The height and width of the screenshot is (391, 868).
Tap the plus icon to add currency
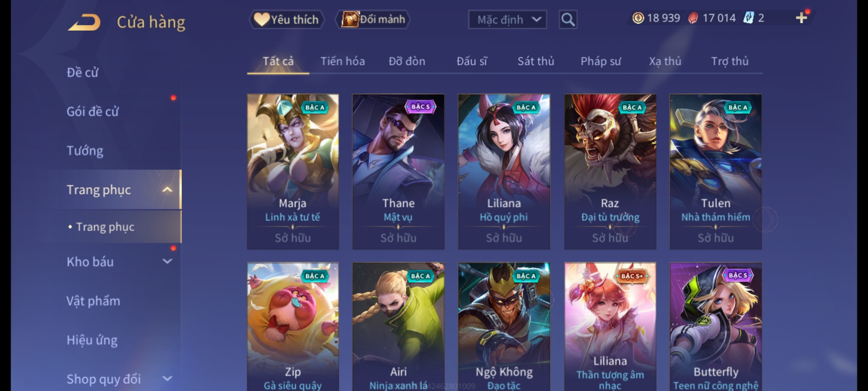click(x=801, y=18)
